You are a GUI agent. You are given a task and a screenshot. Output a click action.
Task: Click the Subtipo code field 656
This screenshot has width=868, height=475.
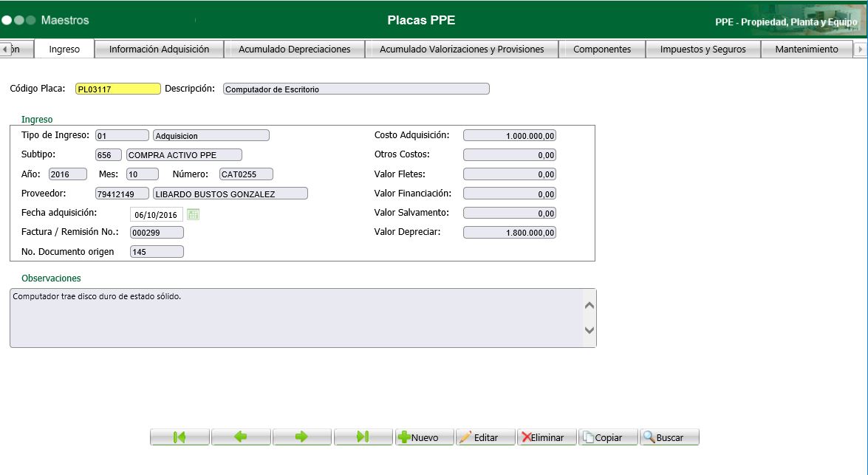pos(108,154)
